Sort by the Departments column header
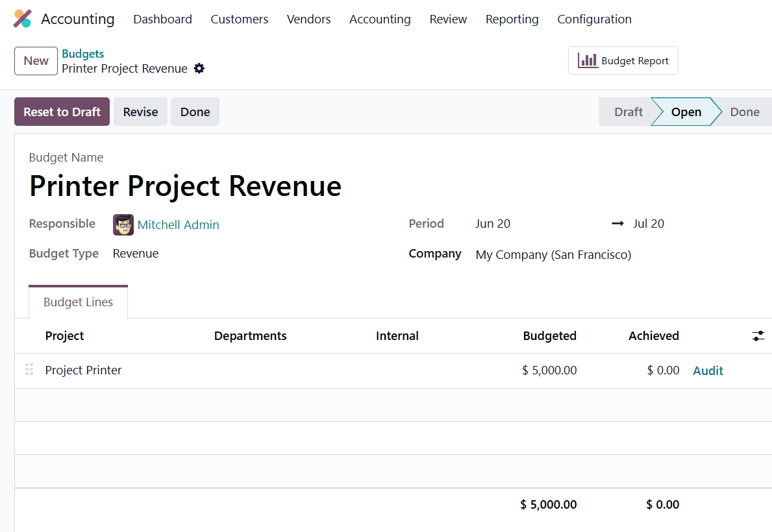Image resolution: width=772 pixels, height=532 pixels. pyautogui.click(x=250, y=335)
